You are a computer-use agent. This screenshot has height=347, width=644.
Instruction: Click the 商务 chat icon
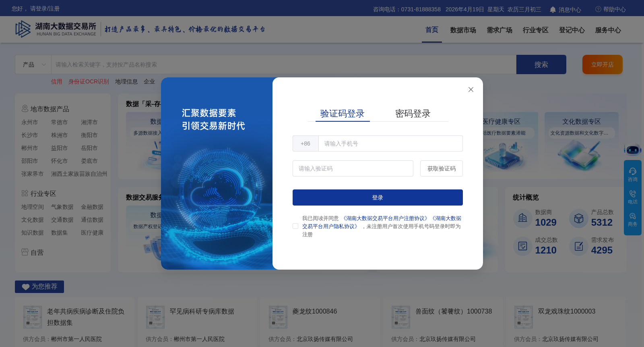pyautogui.click(x=633, y=216)
